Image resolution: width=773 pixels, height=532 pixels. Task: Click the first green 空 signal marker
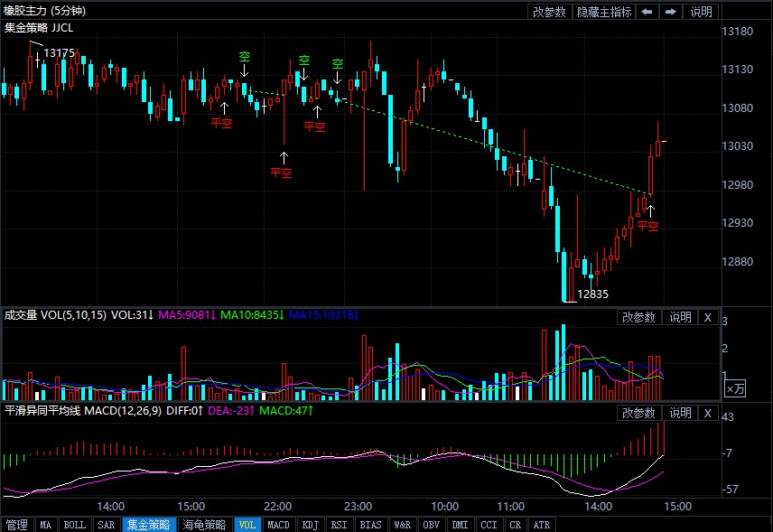pos(244,58)
